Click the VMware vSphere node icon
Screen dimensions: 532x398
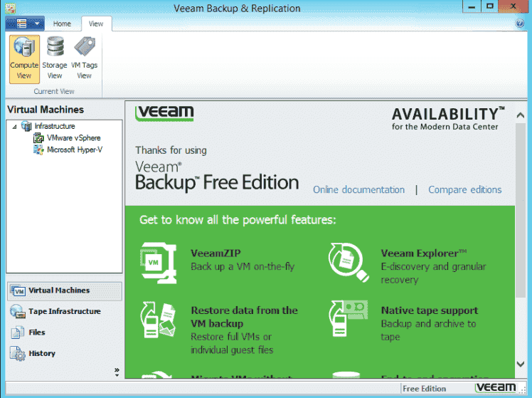(x=38, y=138)
